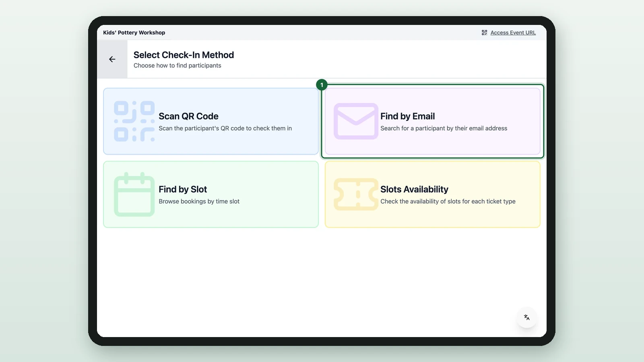Viewport: 644px width, 362px height.
Task: Click the ticket icon on the Slots Availability card
Action: coord(356,194)
